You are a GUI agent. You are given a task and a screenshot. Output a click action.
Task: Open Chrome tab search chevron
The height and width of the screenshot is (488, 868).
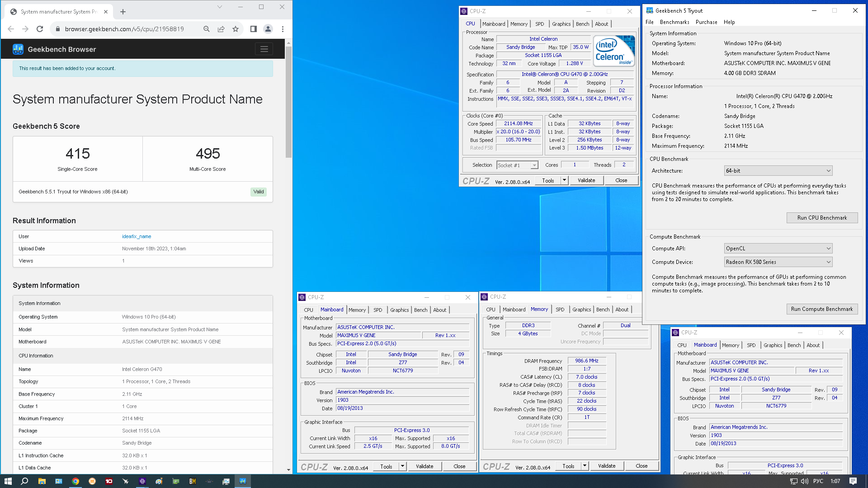pos(219,7)
